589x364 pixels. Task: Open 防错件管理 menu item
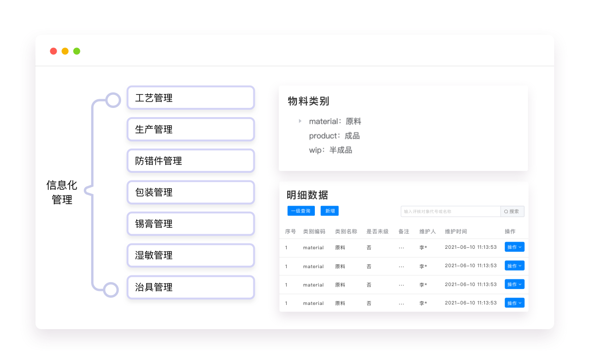[190, 161]
